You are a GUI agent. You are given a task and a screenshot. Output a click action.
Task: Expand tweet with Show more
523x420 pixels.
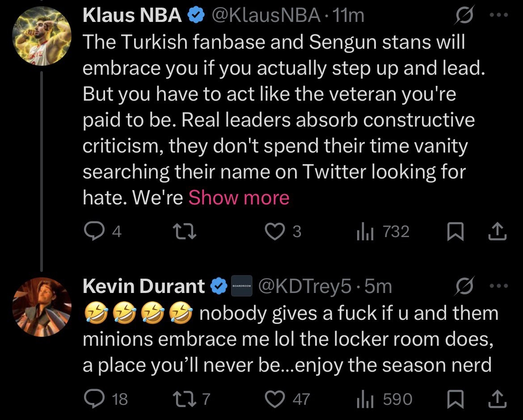point(239,198)
